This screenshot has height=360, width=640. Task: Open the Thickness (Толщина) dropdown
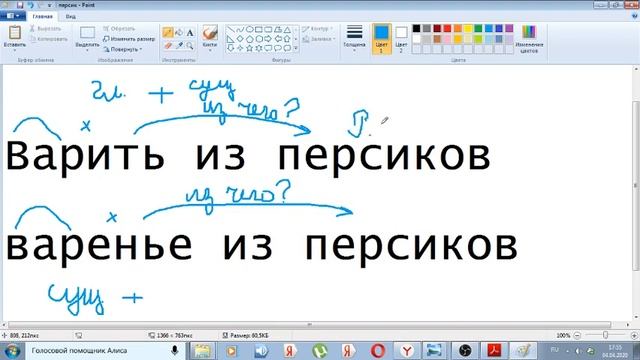coord(354,38)
